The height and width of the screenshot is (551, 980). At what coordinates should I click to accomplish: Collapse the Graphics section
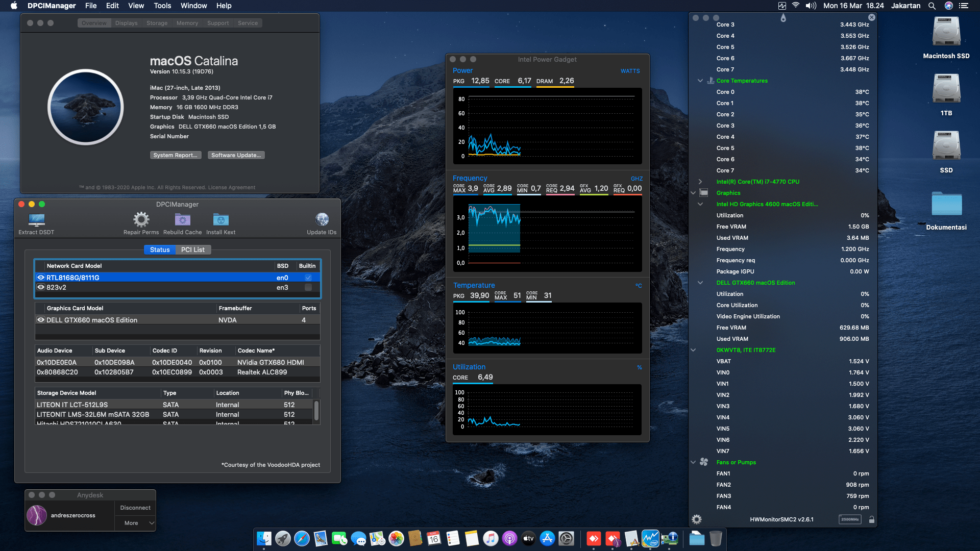click(x=693, y=193)
